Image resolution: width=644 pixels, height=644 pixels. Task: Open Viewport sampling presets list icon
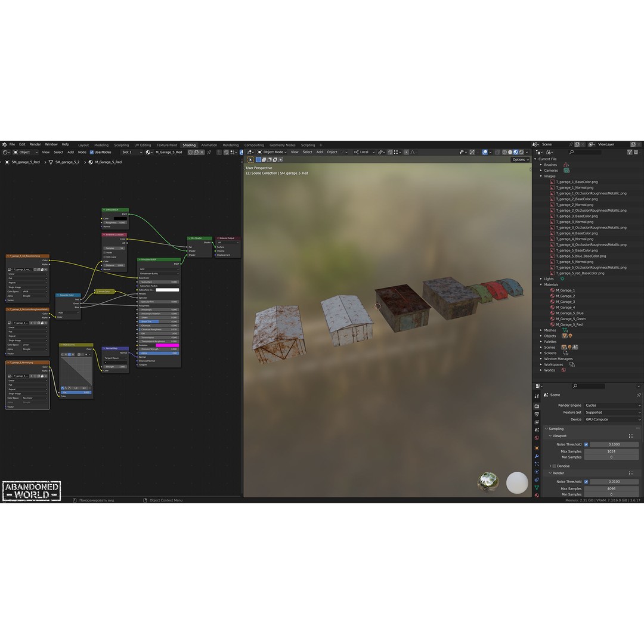coord(631,436)
